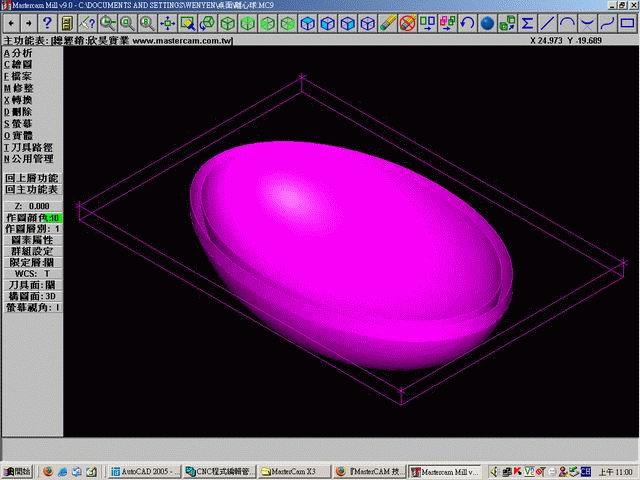Open help with the question mark icon
This screenshot has height=480, width=640.
coord(47,23)
